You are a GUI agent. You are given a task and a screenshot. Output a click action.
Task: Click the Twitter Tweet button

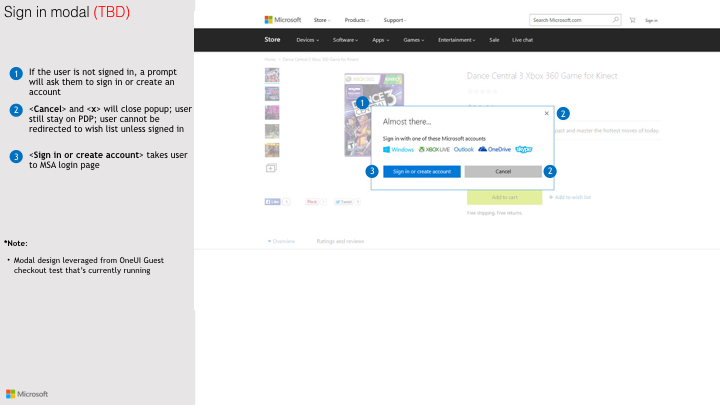pyautogui.click(x=343, y=202)
